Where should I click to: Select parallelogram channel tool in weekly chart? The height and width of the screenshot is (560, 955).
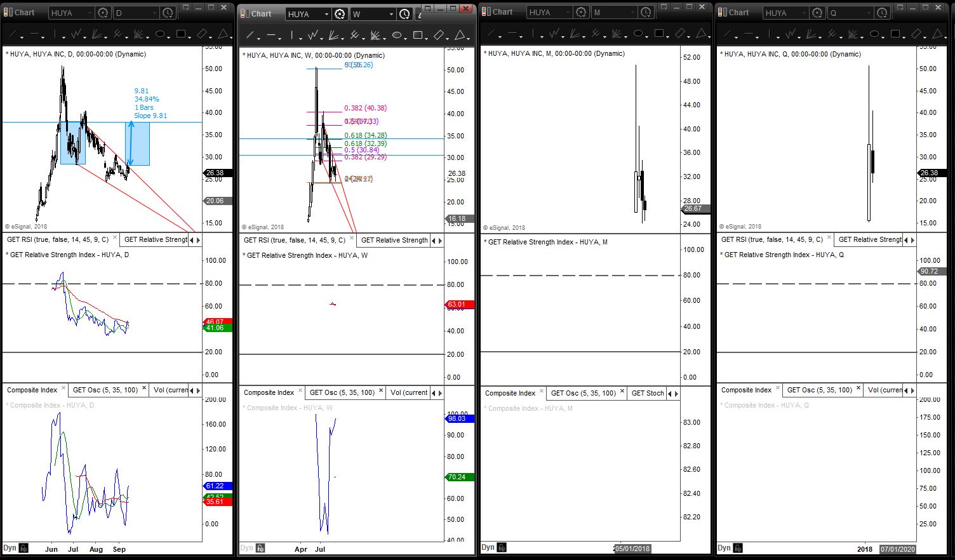[439, 35]
